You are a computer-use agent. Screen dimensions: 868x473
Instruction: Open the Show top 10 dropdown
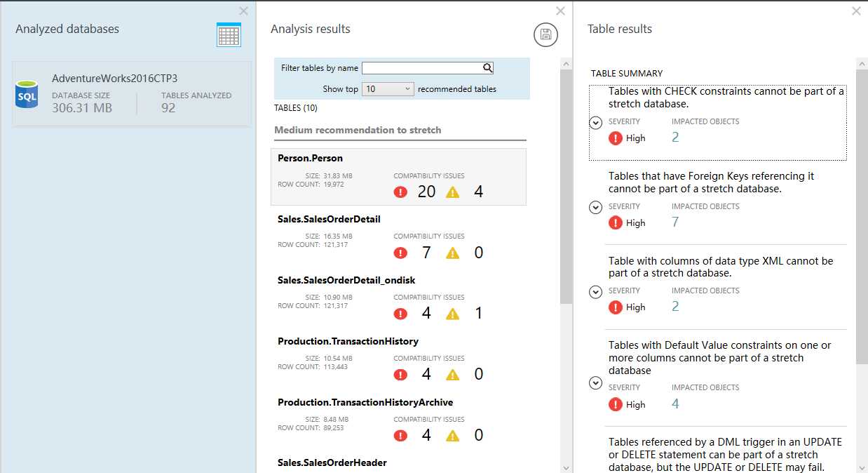click(x=388, y=89)
